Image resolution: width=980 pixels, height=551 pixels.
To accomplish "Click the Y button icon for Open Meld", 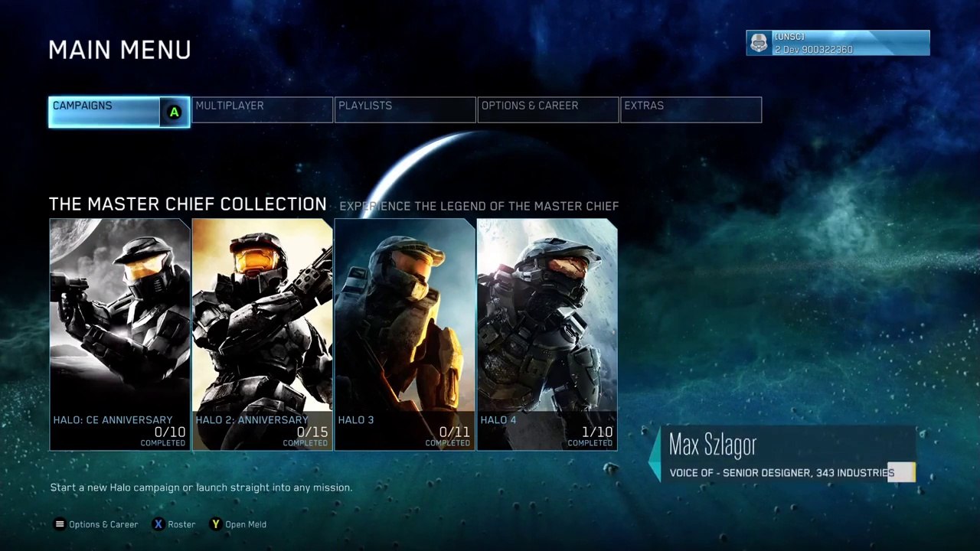I will [216, 524].
